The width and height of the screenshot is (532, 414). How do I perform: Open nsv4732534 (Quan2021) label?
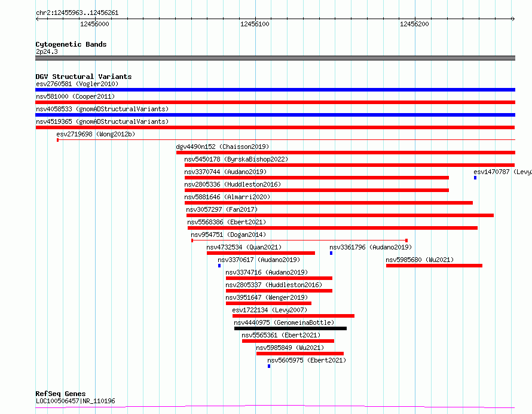click(244, 247)
